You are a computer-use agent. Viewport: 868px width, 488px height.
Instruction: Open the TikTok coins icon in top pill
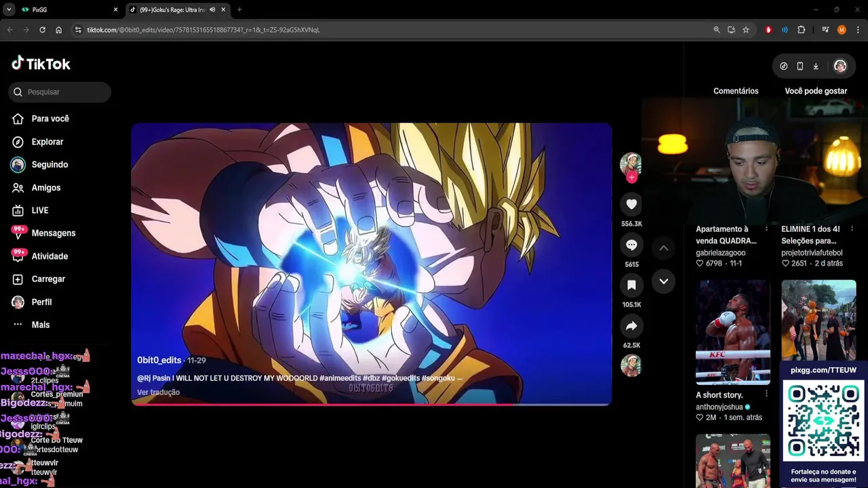[x=784, y=66]
